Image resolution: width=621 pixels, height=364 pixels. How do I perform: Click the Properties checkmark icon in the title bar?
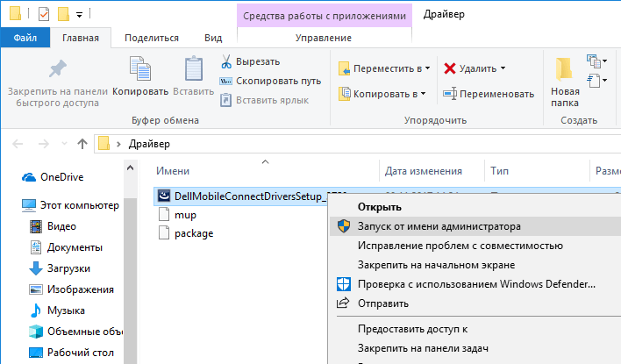44,14
